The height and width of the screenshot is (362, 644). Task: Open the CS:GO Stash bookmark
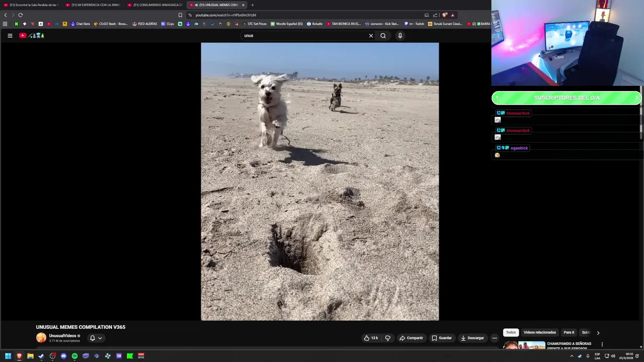(x=111, y=24)
